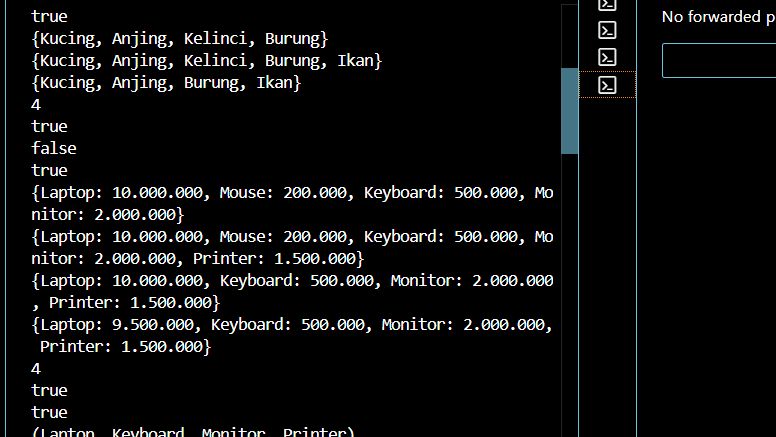Click the outlined box under "No forwarded" text

click(718, 60)
